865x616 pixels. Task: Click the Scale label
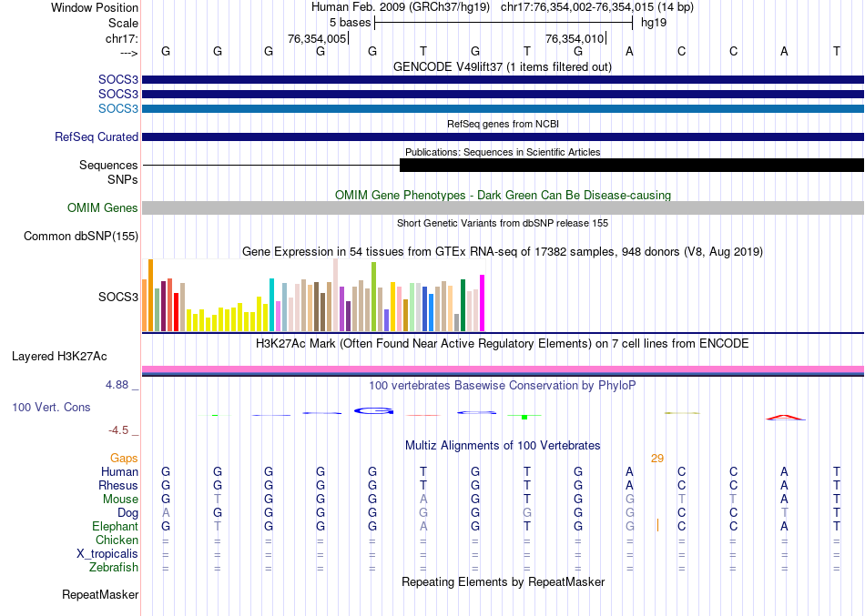pyautogui.click(x=124, y=23)
